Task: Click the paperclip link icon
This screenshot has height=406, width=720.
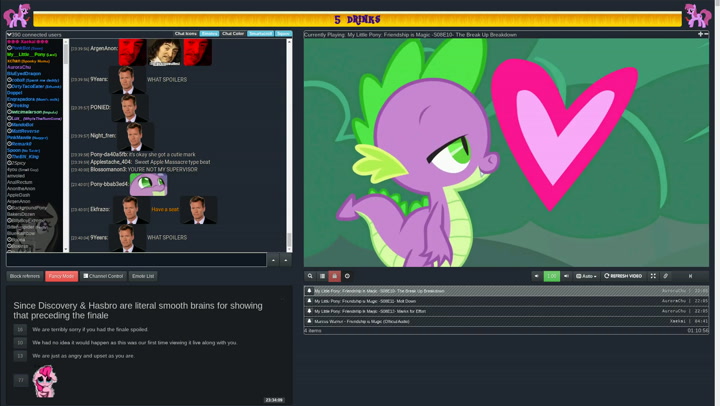Action: coord(666,276)
